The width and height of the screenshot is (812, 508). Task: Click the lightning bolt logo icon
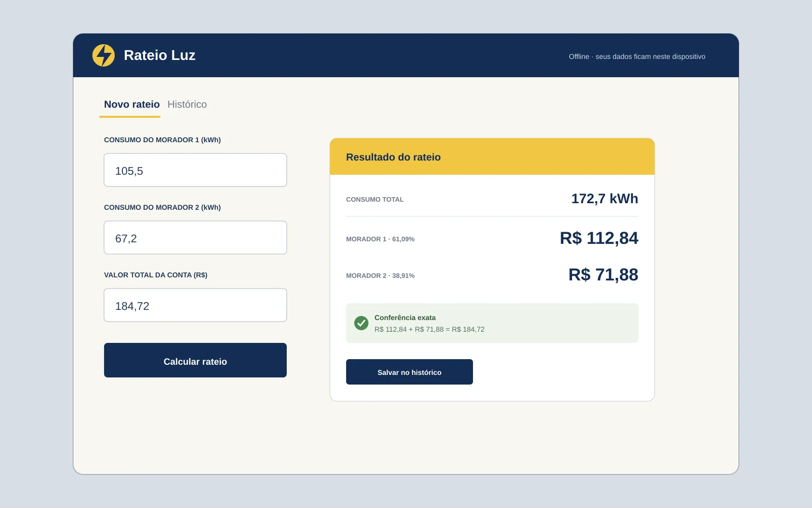pyautogui.click(x=104, y=55)
